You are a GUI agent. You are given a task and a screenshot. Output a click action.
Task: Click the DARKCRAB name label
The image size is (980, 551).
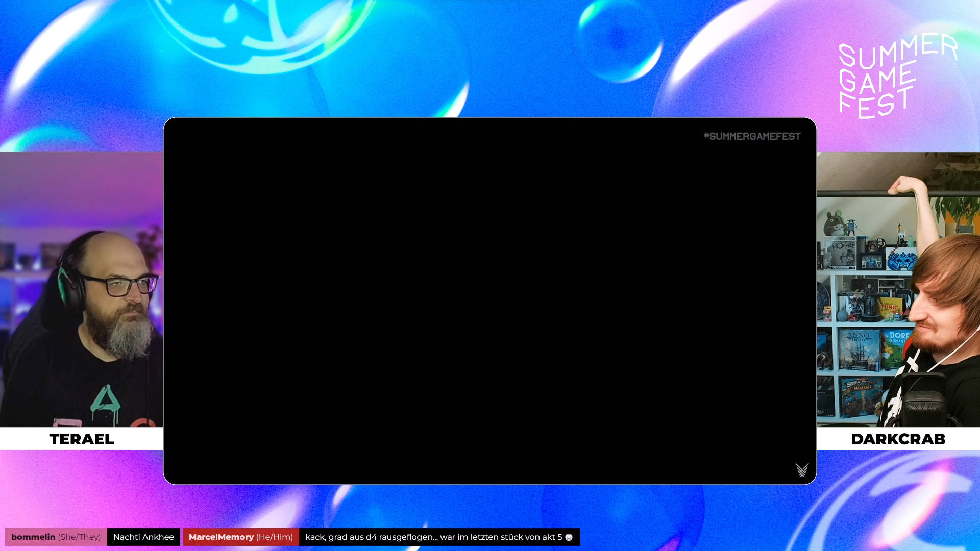click(x=898, y=439)
